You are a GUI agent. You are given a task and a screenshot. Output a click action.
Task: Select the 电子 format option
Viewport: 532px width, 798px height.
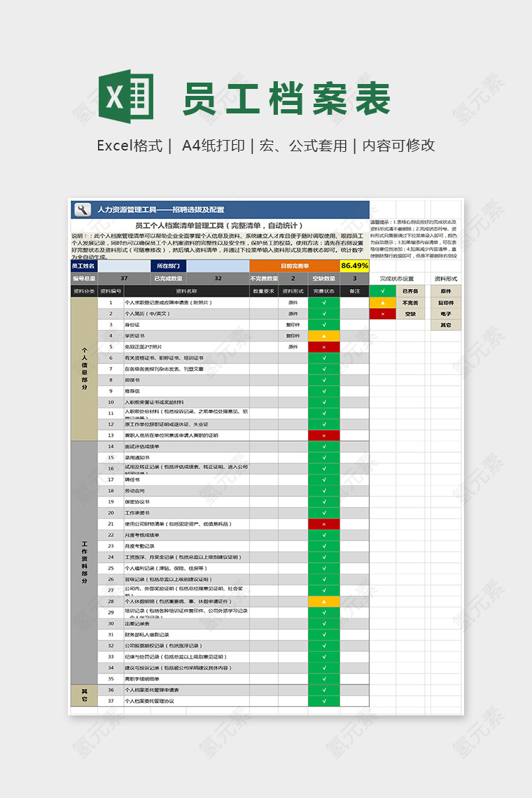446,314
